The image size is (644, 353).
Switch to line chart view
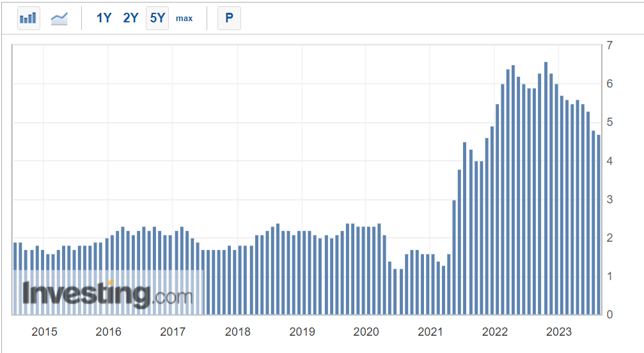59,18
